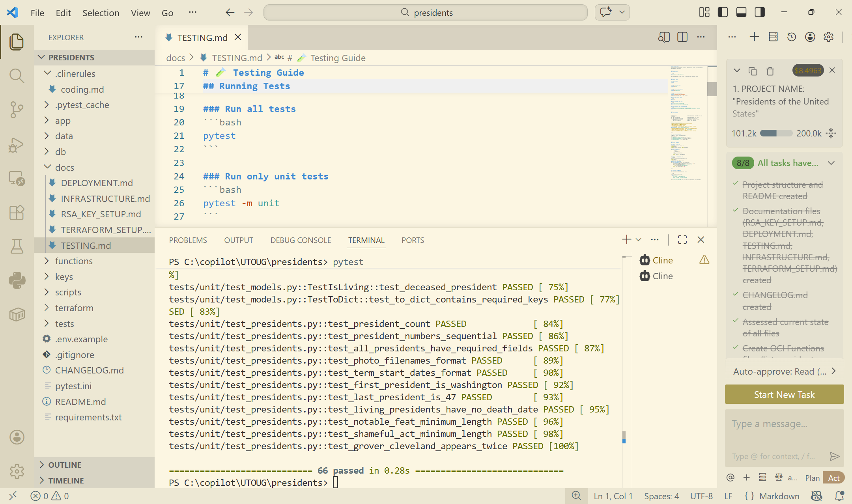Collapse the docs folder
The image size is (852, 504).
click(64, 168)
